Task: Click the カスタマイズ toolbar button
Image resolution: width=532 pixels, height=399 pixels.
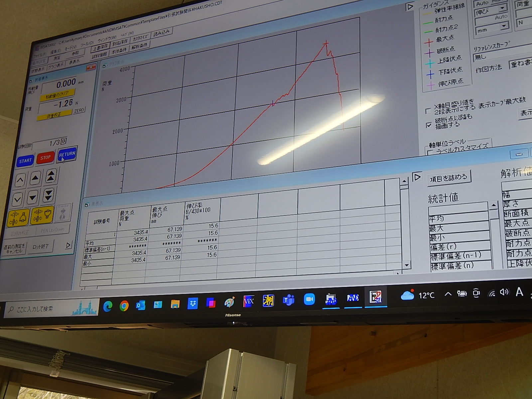Action: (141, 37)
